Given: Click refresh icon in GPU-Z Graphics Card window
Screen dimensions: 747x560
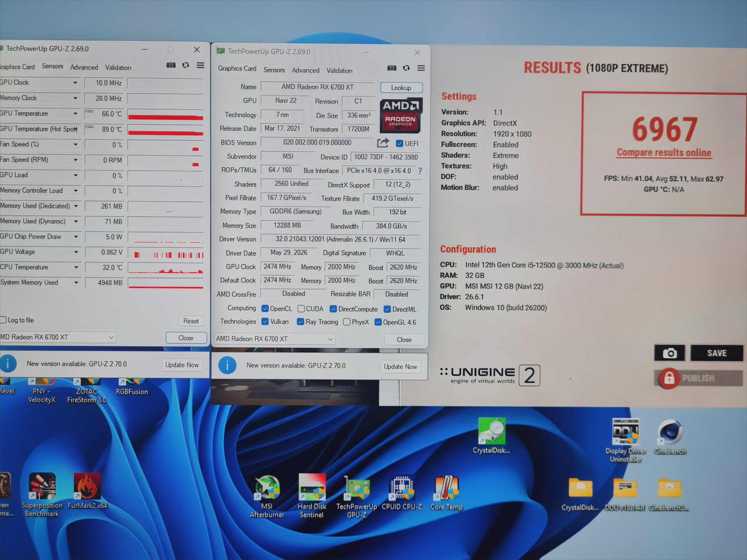Looking at the screenshot, I should coord(406,68).
